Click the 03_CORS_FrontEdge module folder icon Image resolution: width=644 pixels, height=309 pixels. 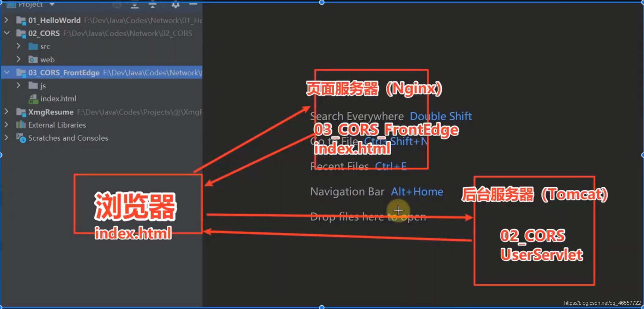21,73
